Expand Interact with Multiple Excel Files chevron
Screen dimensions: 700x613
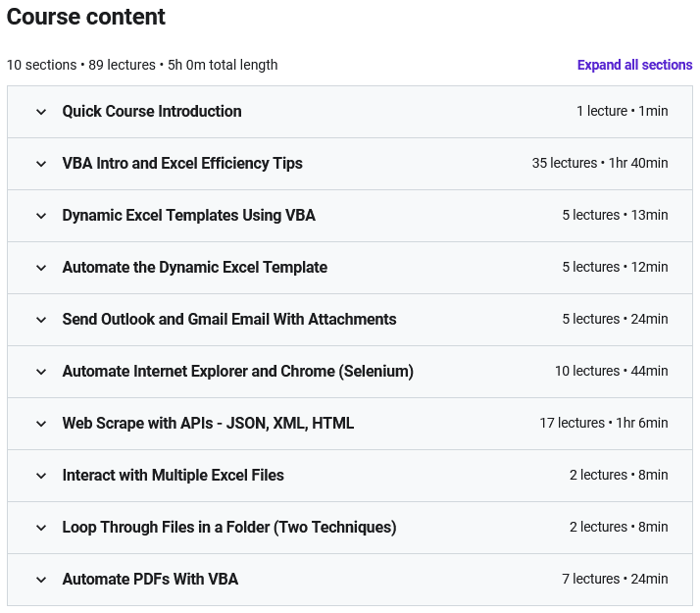pyautogui.click(x=41, y=476)
